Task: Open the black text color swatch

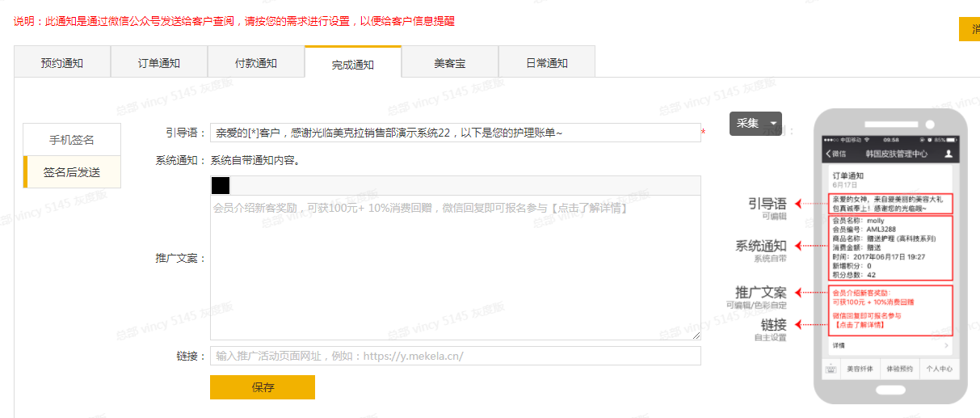Action: tap(221, 186)
